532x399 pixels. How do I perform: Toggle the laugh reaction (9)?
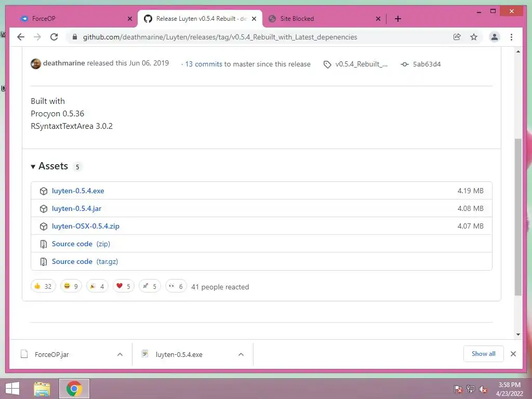[71, 286]
